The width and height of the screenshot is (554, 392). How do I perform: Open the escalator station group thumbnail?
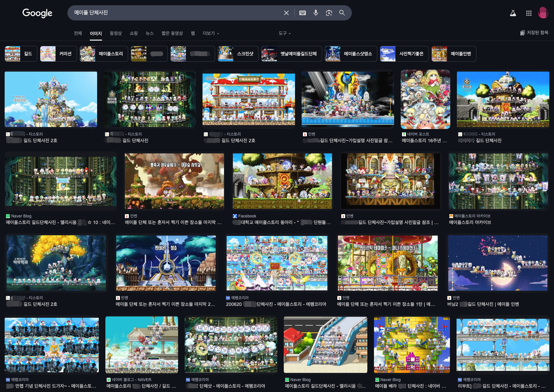coord(325,345)
